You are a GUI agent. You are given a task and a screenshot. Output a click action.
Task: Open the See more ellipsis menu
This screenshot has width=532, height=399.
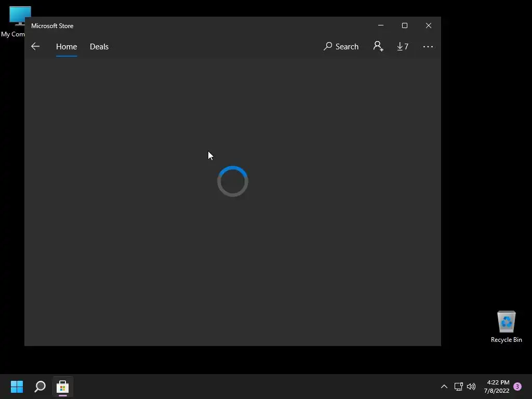click(428, 46)
